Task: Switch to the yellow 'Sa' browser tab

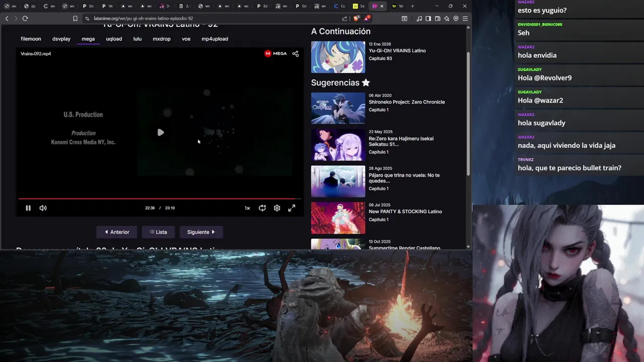Action: 359,6
